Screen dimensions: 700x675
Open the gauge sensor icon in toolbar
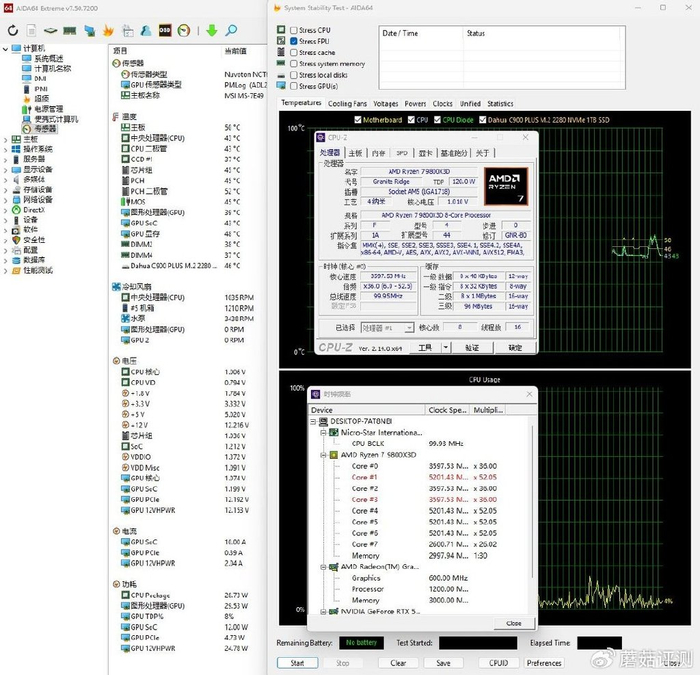tap(184, 30)
